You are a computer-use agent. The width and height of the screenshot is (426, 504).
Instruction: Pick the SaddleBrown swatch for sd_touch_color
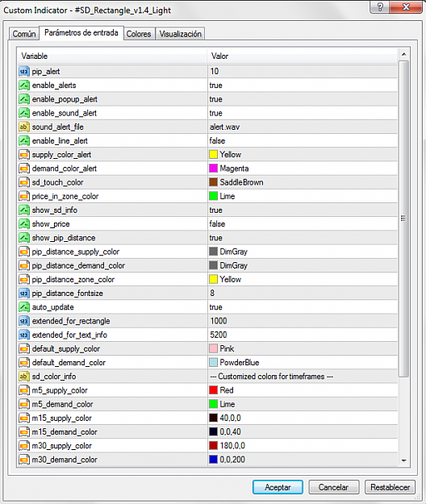214,182
